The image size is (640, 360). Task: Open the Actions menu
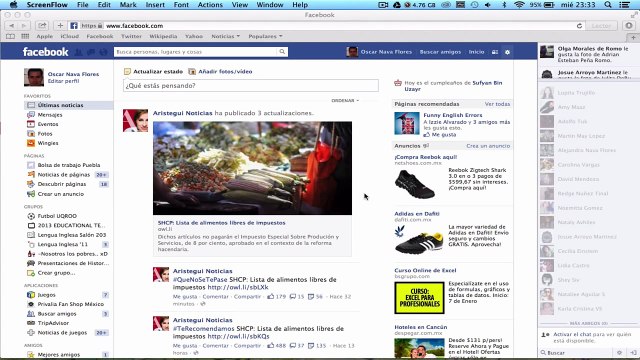210,5
